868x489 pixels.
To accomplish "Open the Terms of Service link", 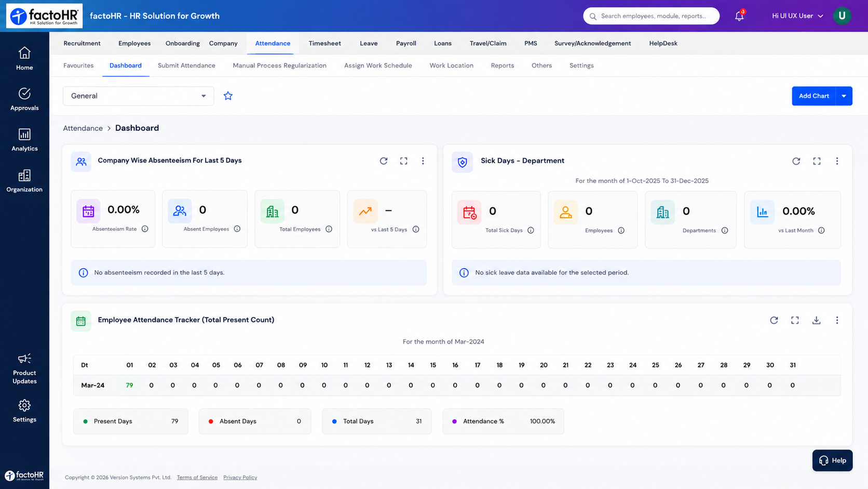I will (197, 478).
